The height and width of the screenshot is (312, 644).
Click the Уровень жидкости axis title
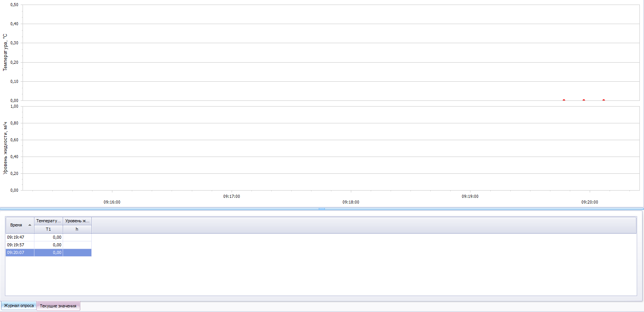5,148
